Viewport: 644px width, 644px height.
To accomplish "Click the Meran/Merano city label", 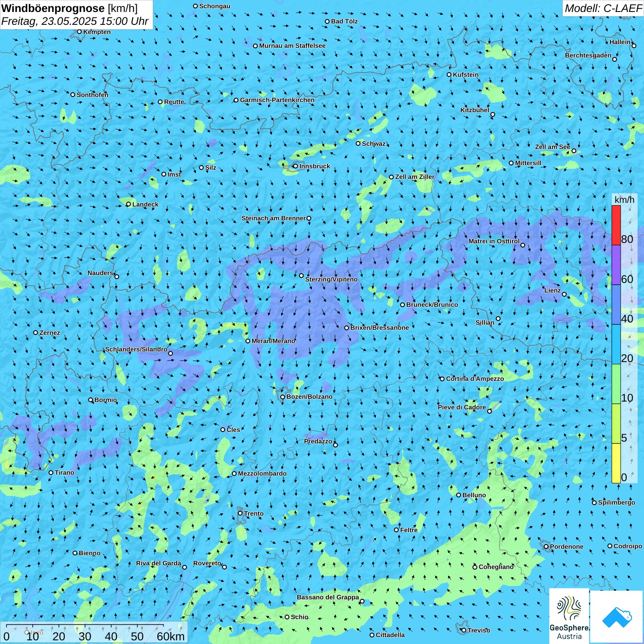I will click(x=273, y=341).
